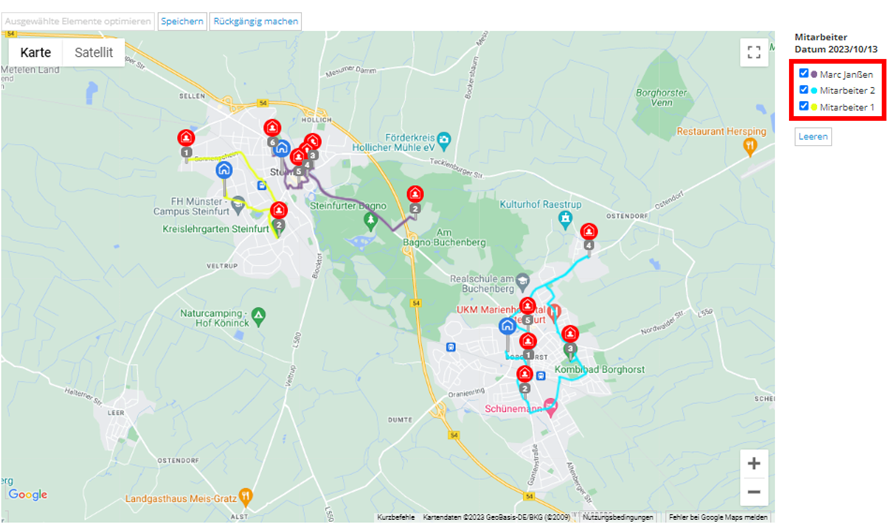Uncheck Mitarbeiter 1 checkbox
893x524 pixels.
tap(804, 106)
